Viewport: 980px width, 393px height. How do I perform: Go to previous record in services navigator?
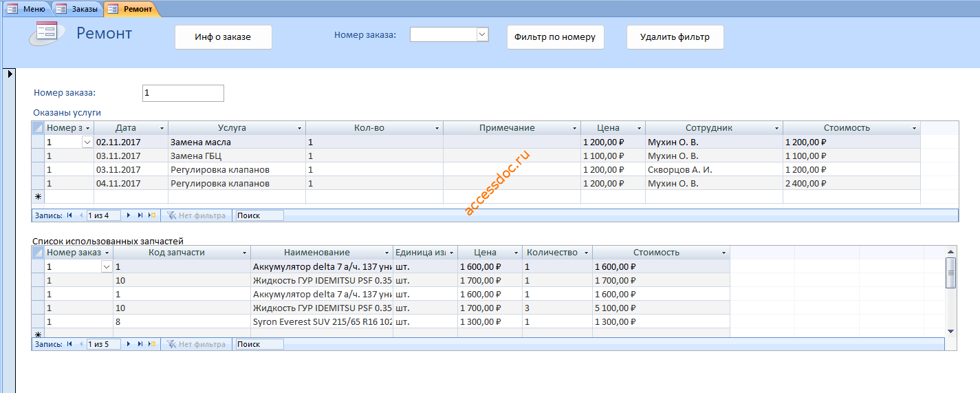pyautogui.click(x=80, y=215)
